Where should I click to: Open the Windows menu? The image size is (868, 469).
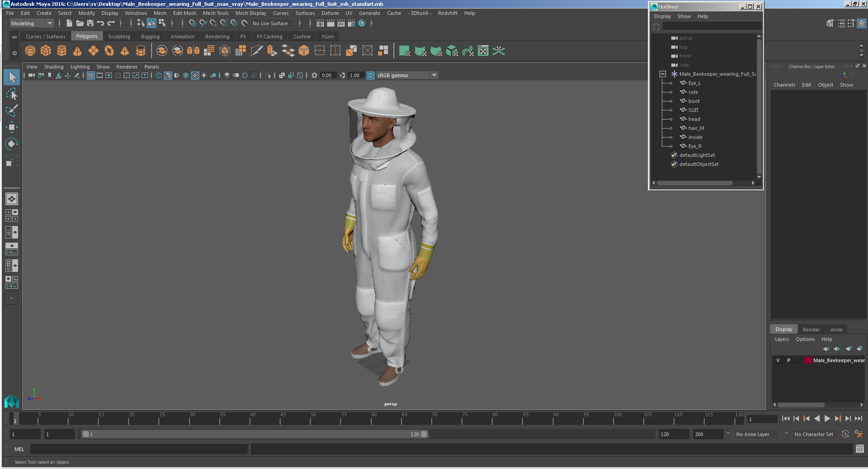(136, 13)
